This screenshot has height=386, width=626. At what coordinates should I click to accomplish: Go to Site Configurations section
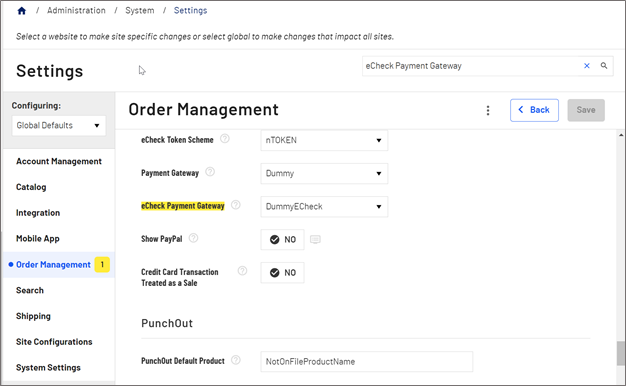point(54,342)
